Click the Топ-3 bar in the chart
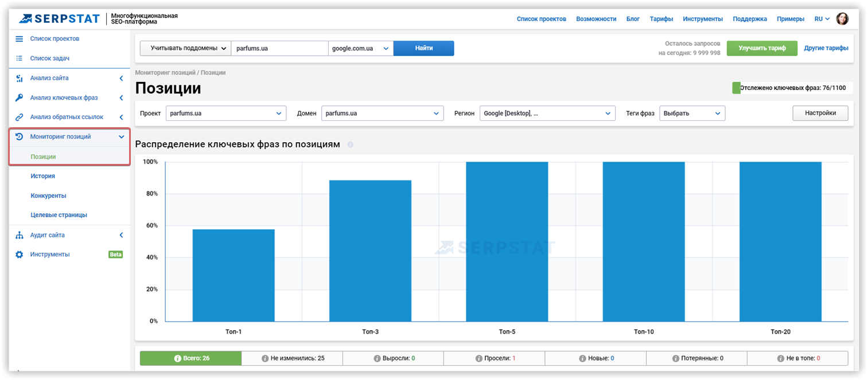 click(370, 251)
